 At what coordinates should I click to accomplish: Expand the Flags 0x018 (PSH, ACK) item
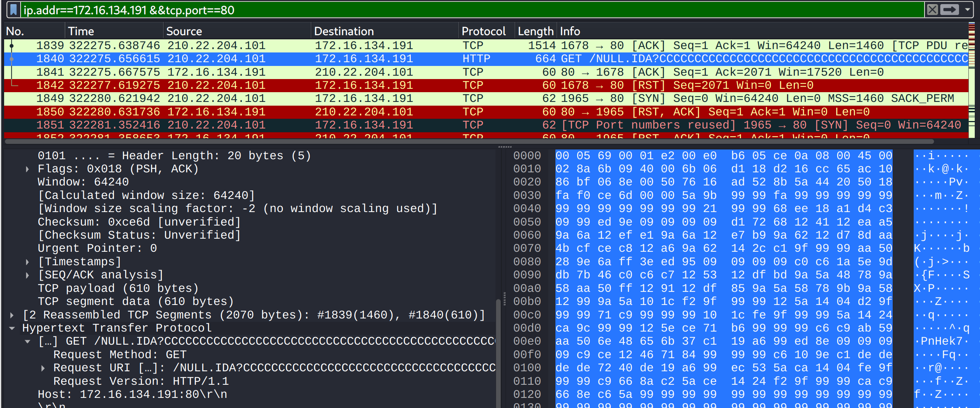pos(27,169)
